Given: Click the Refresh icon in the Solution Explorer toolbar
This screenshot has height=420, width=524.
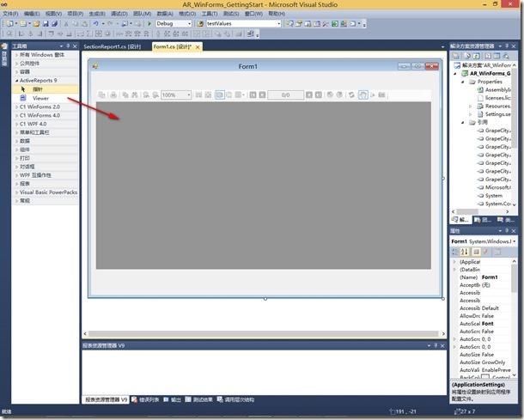Looking at the screenshot, I should tap(476, 56).
